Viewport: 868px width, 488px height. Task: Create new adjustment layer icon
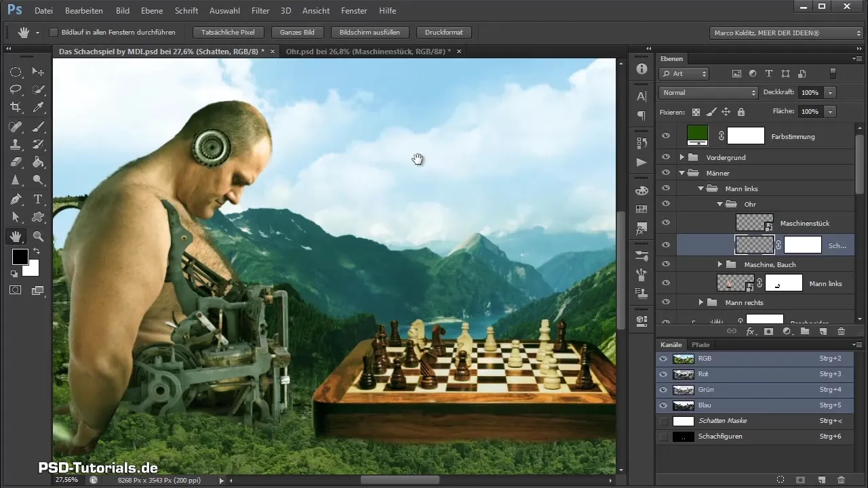[x=787, y=331]
